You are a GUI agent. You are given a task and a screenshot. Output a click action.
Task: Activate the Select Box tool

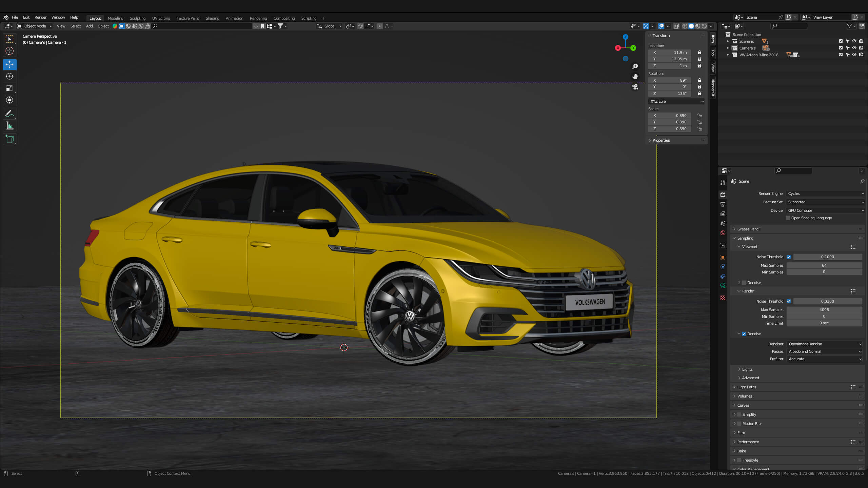point(9,39)
